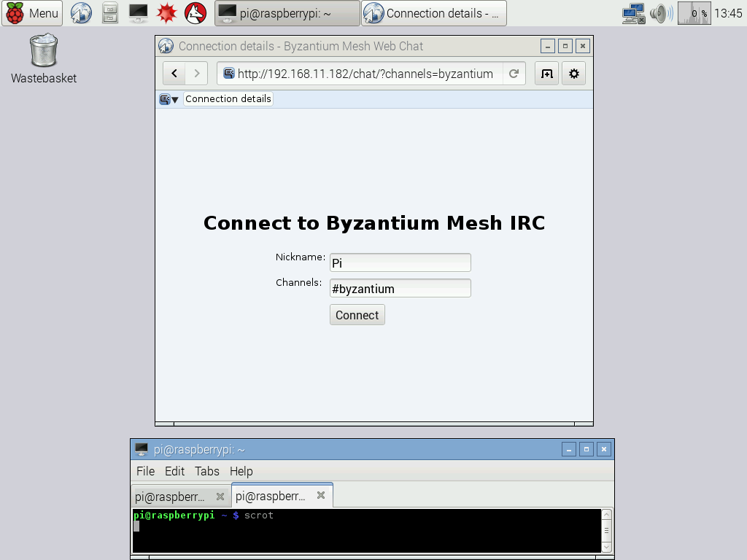This screenshot has width=747, height=560.
Task: Click the clock showing 13:45
Action: [x=729, y=13]
